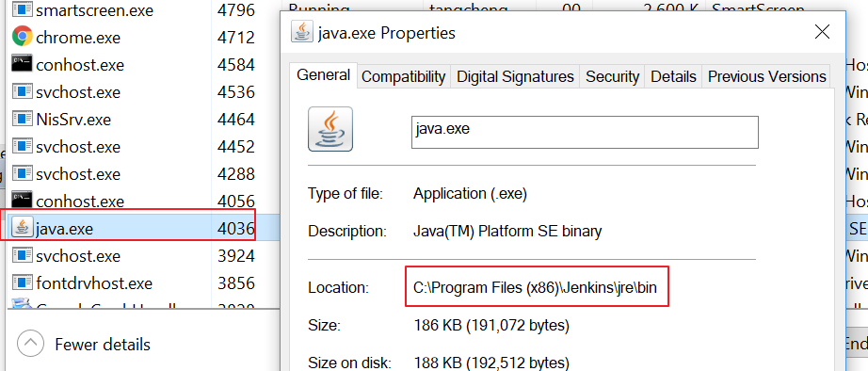Click Fewer details label in Task Manager
868x371 pixels.
(103, 345)
